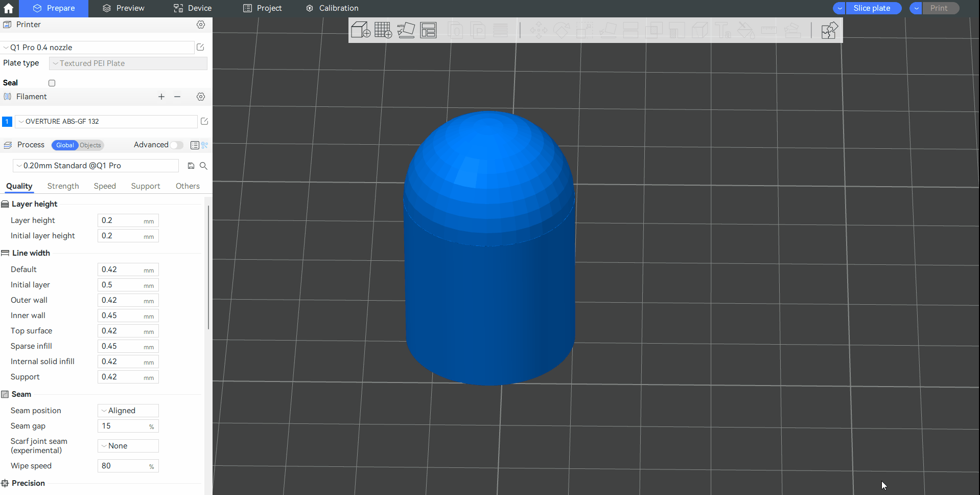
Task: Save the process preset
Action: click(191, 166)
